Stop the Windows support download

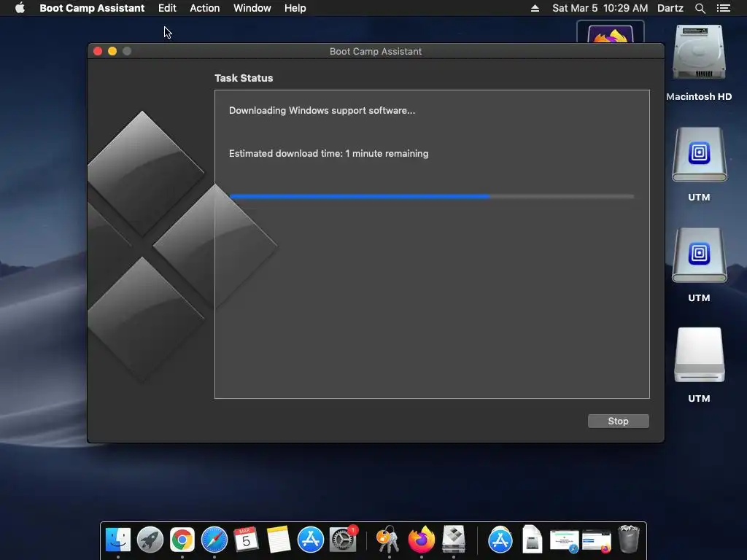coord(618,421)
